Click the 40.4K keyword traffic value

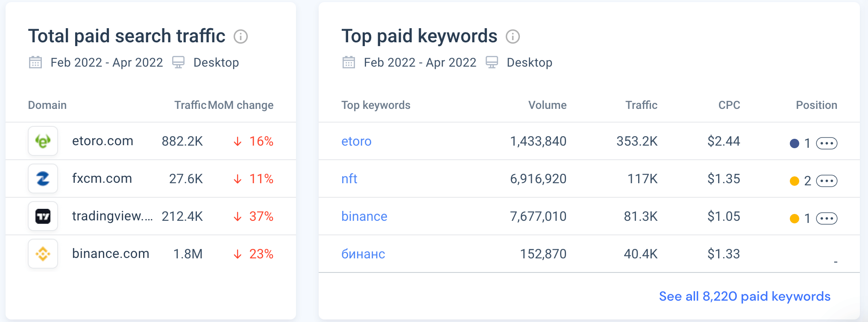click(641, 254)
